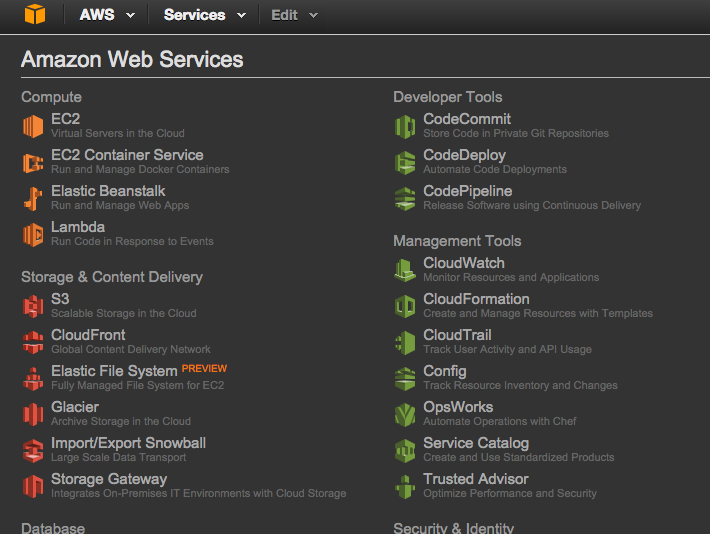Viewport: 710px width, 534px height.
Task: Go to Storage Gateway link
Action: (x=109, y=479)
